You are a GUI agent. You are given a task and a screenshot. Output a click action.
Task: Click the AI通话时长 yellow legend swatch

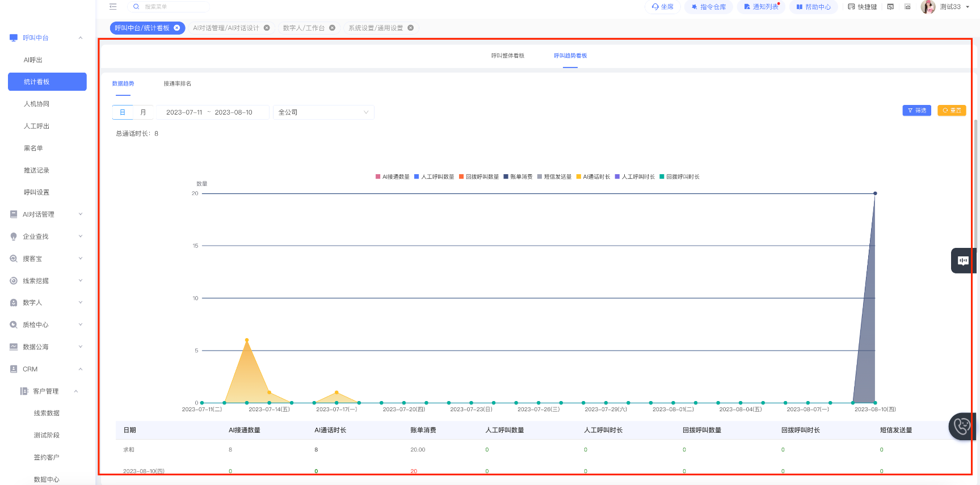(x=579, y=177)
